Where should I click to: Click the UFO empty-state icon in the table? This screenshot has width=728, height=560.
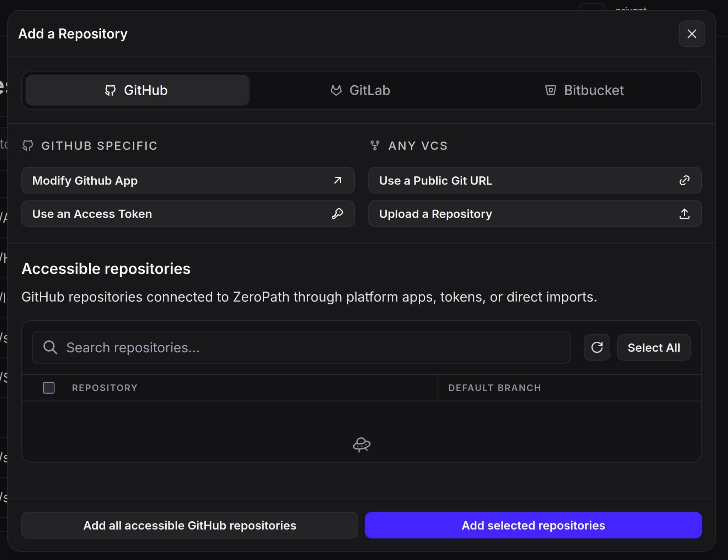(x=362, y=444)
